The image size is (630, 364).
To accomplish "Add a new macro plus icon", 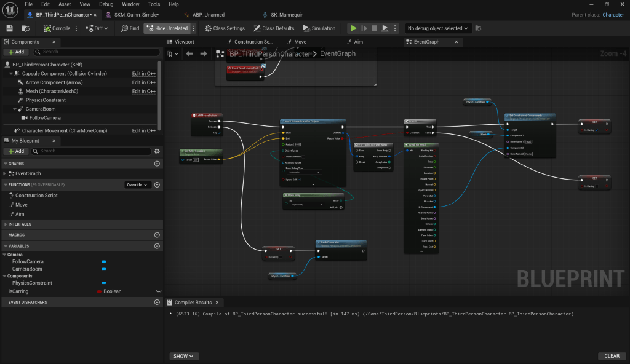I will (x=157, y=235).
